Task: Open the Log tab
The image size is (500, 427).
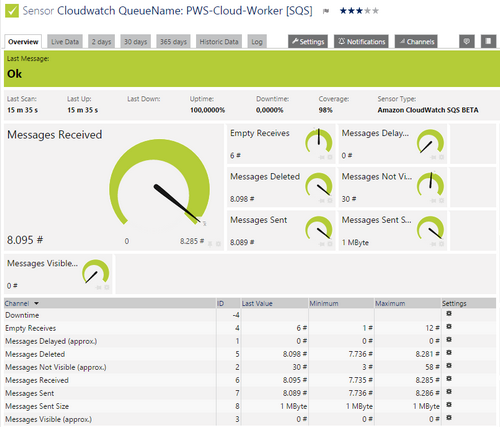Action: pyautogui.click(x=257, y=42)
